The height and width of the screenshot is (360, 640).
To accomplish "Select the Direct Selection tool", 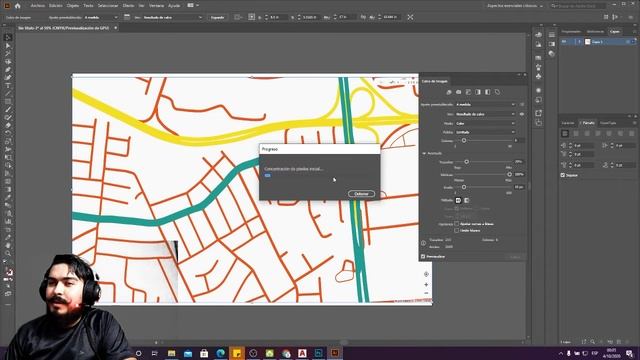I will tap(8, 46).
